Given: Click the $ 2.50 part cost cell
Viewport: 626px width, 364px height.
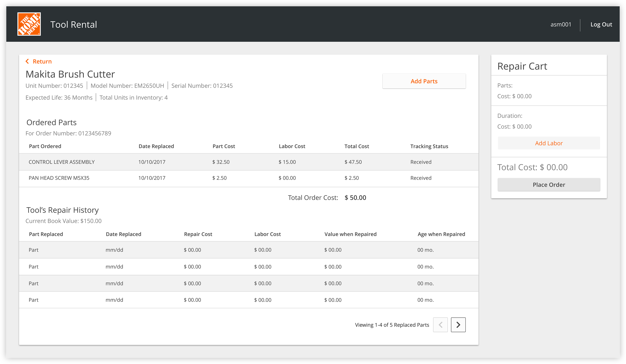Looking at the screenshot, I should point(219,178).
